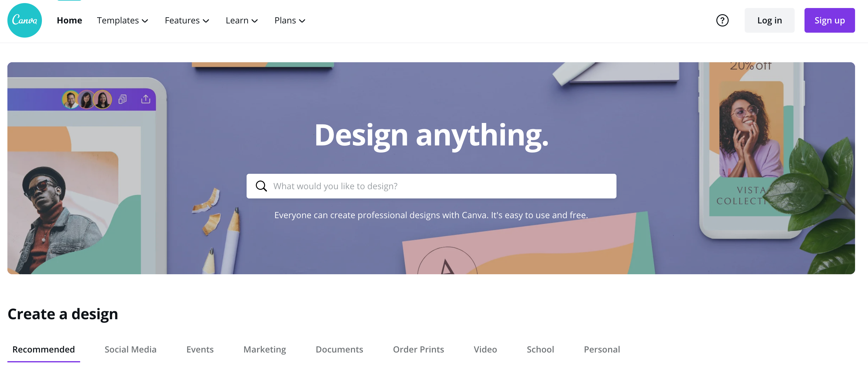Select the Social Media tab
Viewport: 868px width, 371px height.
pyautogui.click(x=131, y=349)
